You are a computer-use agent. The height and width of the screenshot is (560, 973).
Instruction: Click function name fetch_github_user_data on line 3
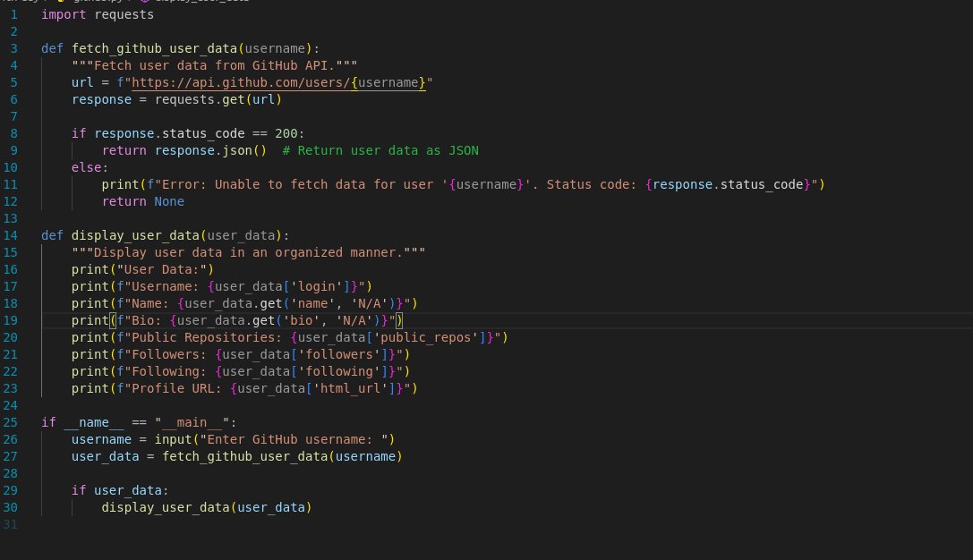pos(154,48)
